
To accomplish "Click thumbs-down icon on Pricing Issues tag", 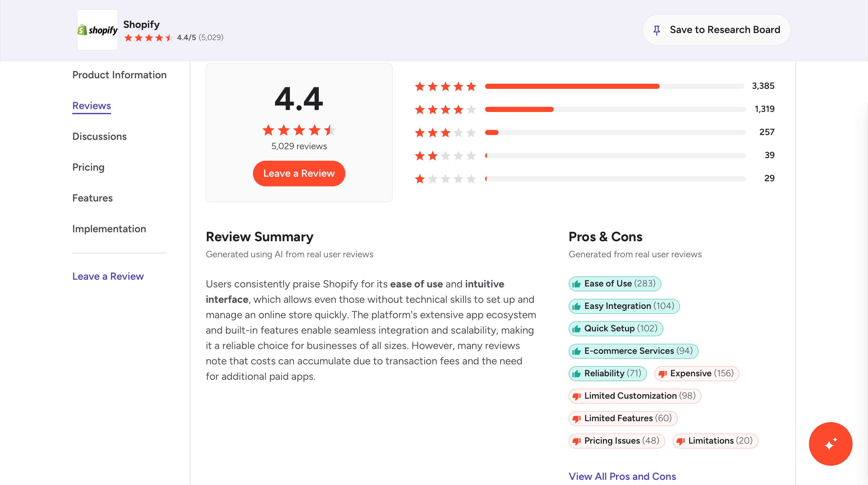I will (x=577, y=441).
